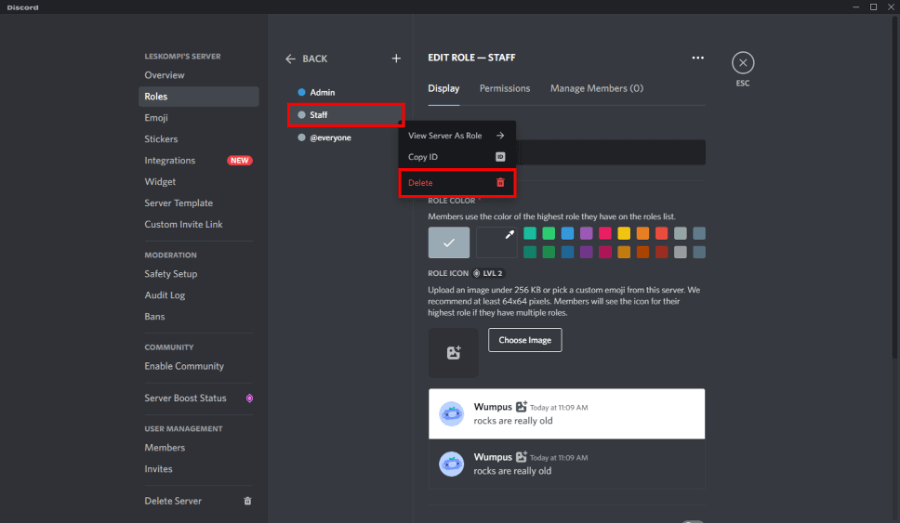
Task: Select the purple color swatch in top row
Action: click(586, 233)
